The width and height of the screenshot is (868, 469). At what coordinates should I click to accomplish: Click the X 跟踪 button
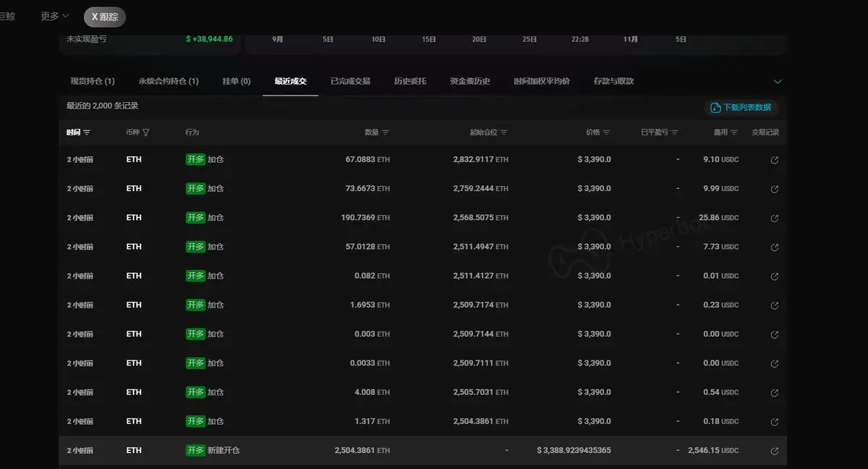tap(105, 17)
